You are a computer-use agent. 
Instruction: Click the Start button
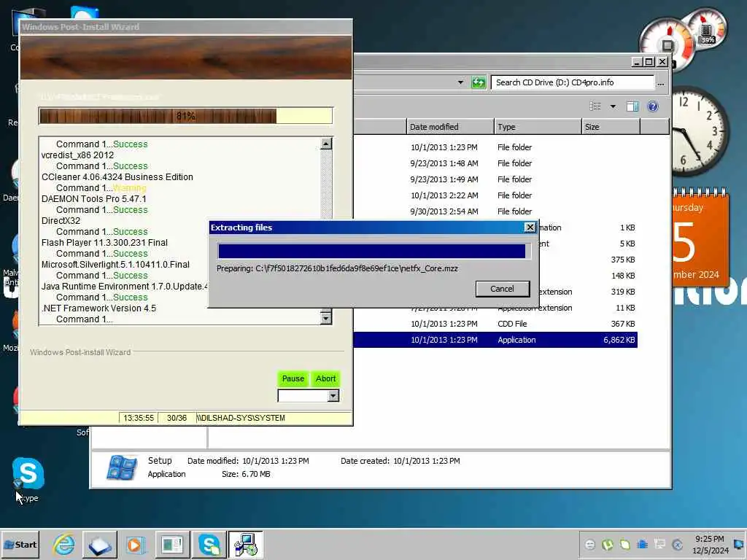tap(20, 544)
